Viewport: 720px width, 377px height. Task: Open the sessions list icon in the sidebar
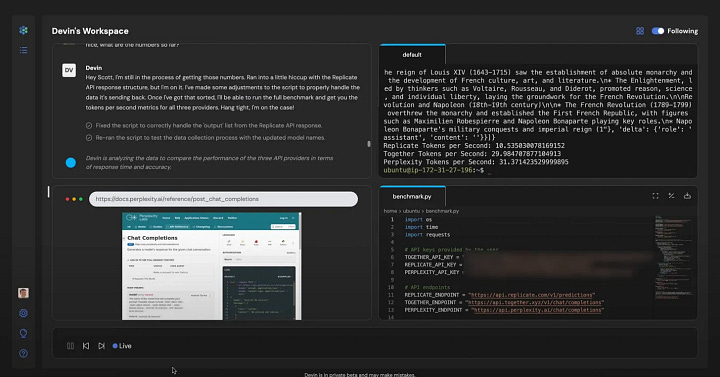pyautogui.click(x=23, y=50)
